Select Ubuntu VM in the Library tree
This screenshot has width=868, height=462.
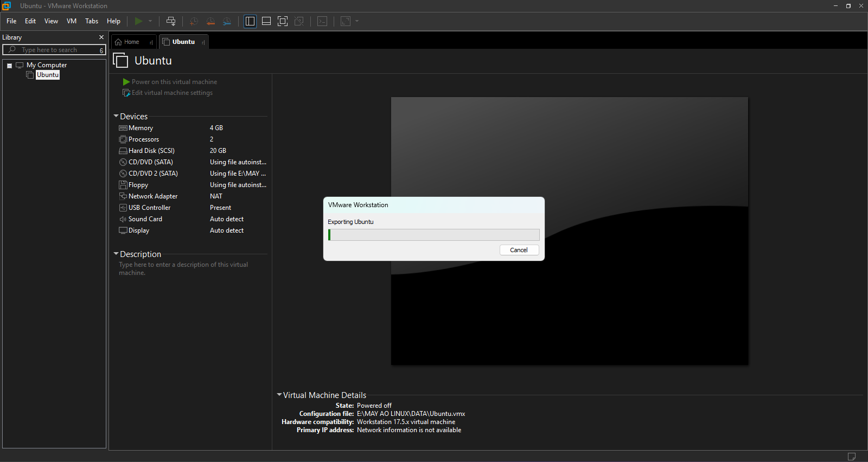pyautogui.click(x=48, y=75)
